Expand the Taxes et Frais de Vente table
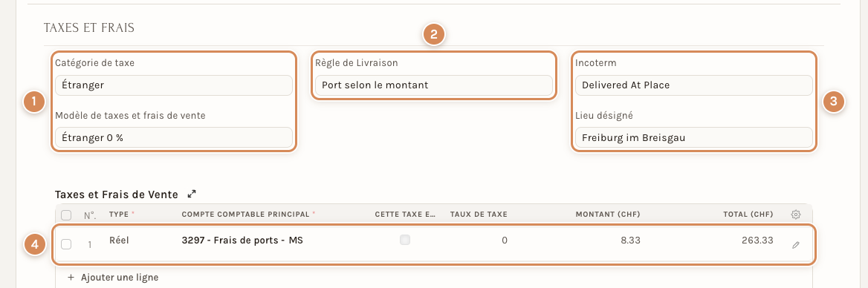This screenshot has height=288, width=868. tap(192, 194)
